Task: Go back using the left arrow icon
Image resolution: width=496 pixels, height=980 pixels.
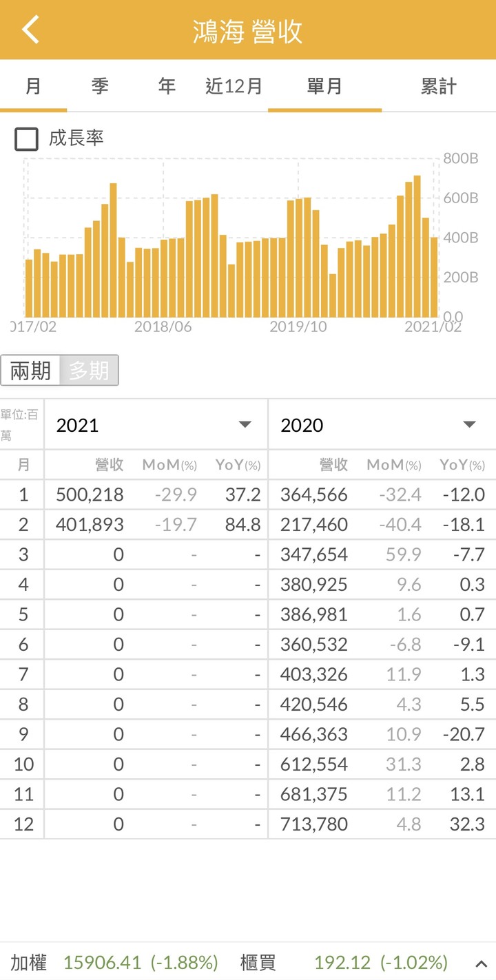Action: (x=31, y=30)
